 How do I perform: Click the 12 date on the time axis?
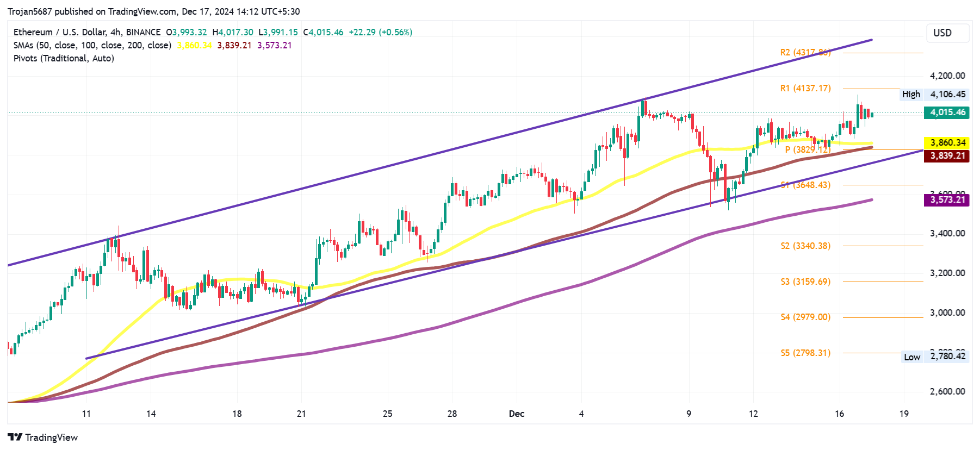click(x=753, y=414)
